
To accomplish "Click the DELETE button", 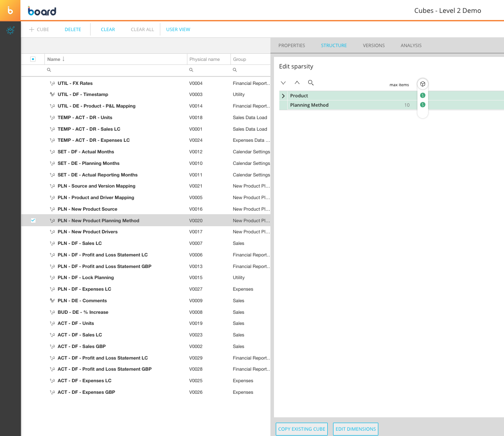I will click(73, 29).
